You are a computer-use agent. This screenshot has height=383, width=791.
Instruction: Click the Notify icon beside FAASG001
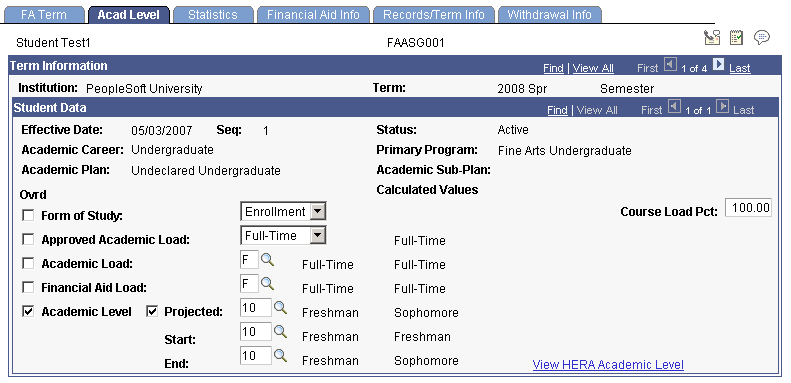pos(712,38)
